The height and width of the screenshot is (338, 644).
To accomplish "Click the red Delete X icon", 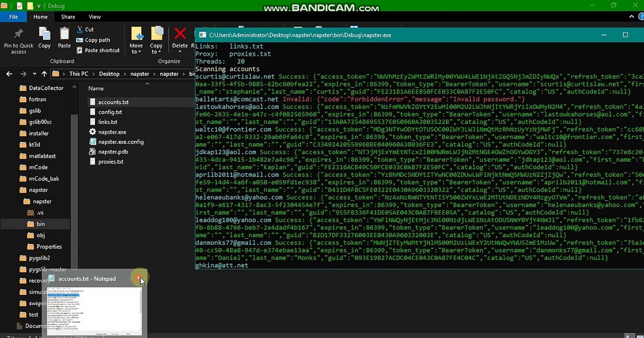I will [x=180, y=34].
